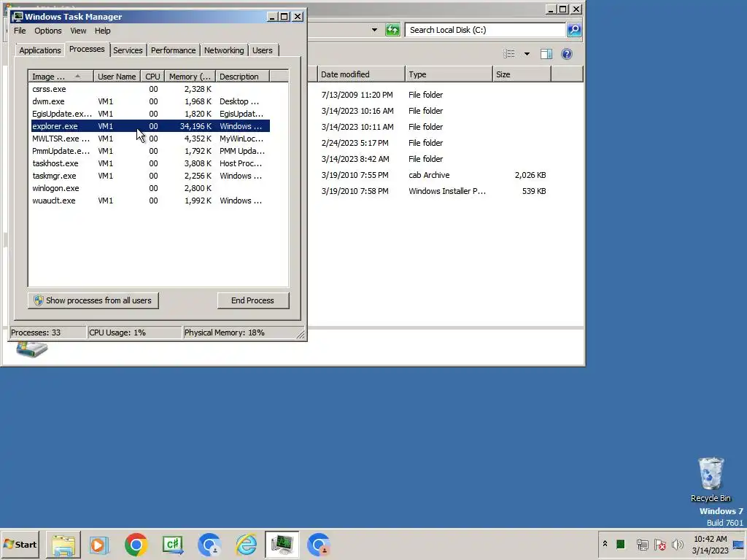The image size is (747, 560).
Task: Launch Internet Explorer from the taskbar
Action: pyautogui.click(x=247, y=545)
